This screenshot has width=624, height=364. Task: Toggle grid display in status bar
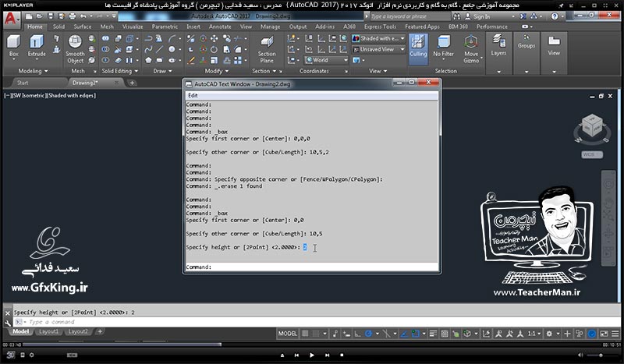305,334
